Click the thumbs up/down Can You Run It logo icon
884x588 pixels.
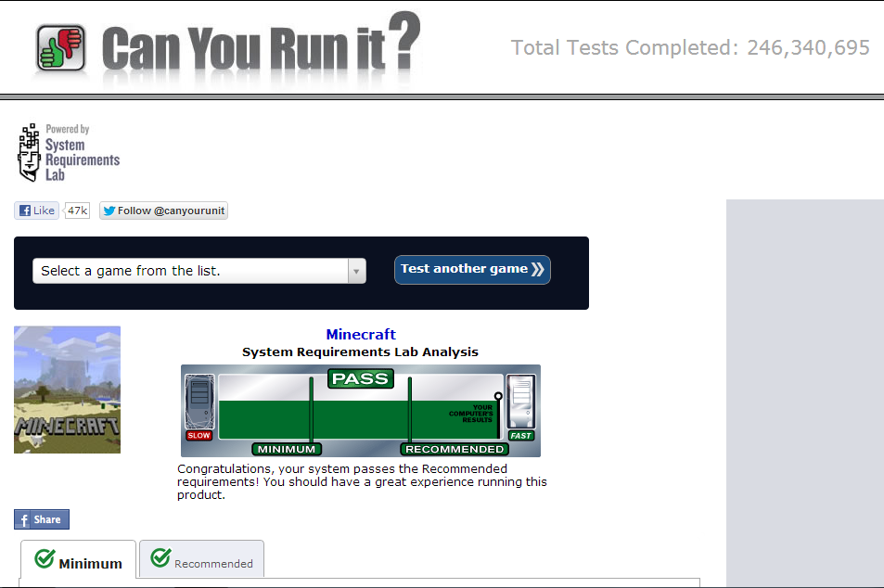click(x=61, y=48)
